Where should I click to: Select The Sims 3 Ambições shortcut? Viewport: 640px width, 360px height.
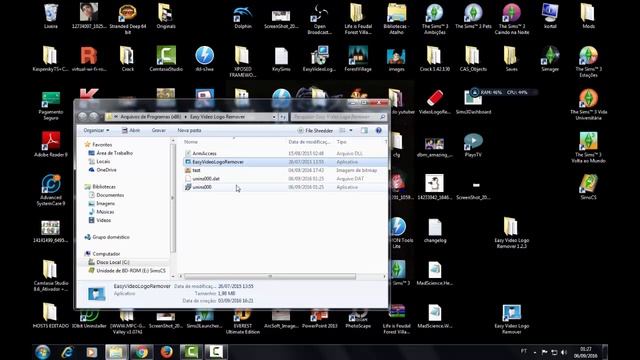(435, 19)
